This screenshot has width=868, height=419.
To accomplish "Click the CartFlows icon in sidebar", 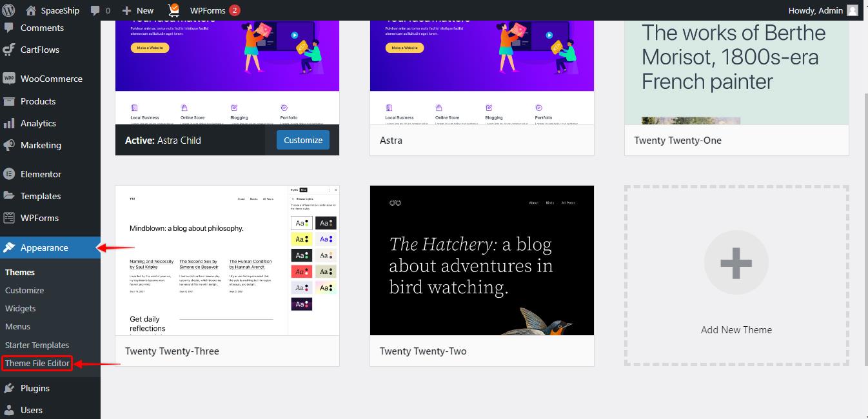I will click(x=9, y=50).
